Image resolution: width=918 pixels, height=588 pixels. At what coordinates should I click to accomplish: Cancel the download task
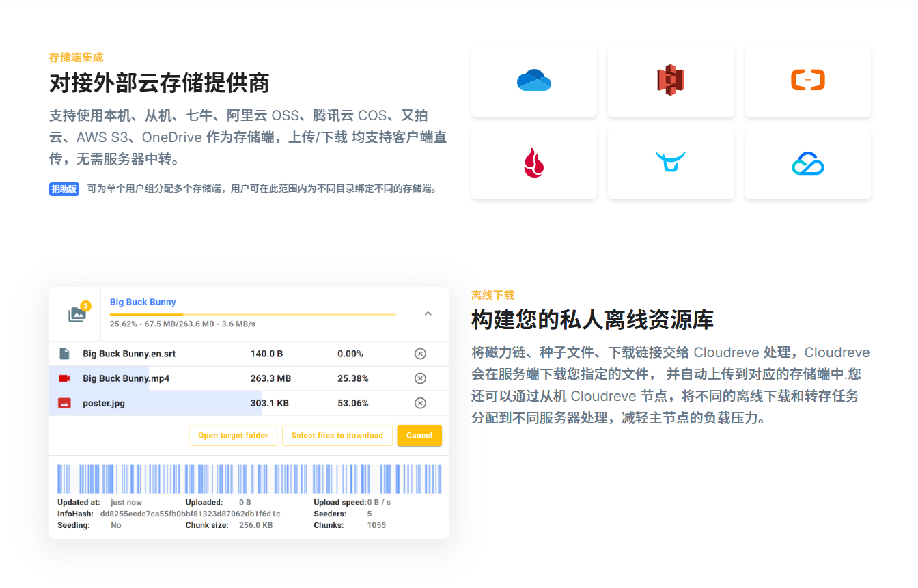pos(419,436)
